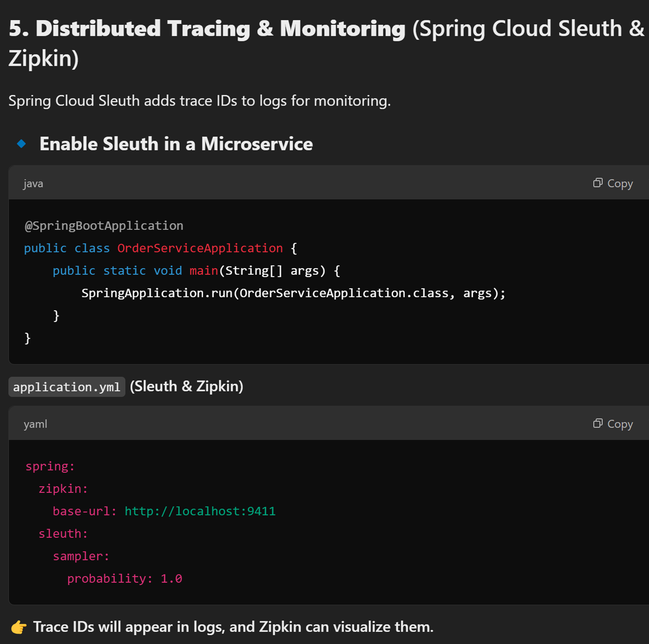Click the copy icon beside yaml header
This screenshot has width=649, height=644.
(598, 423)
